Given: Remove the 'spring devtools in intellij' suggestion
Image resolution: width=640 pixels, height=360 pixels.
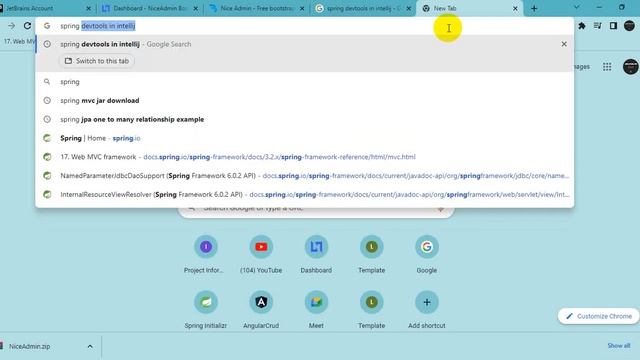Looking at the screenshot, I should pyautogui.click(x=564, y=44).
